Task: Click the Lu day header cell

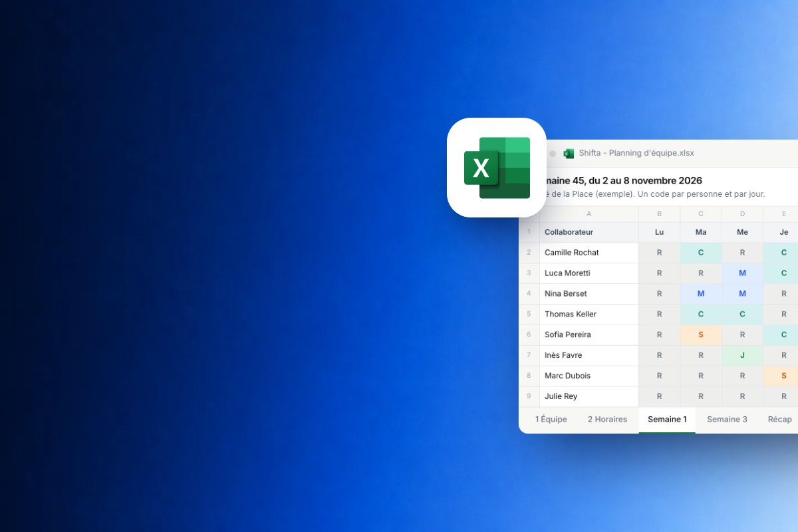Action: [x=659, y=232]
